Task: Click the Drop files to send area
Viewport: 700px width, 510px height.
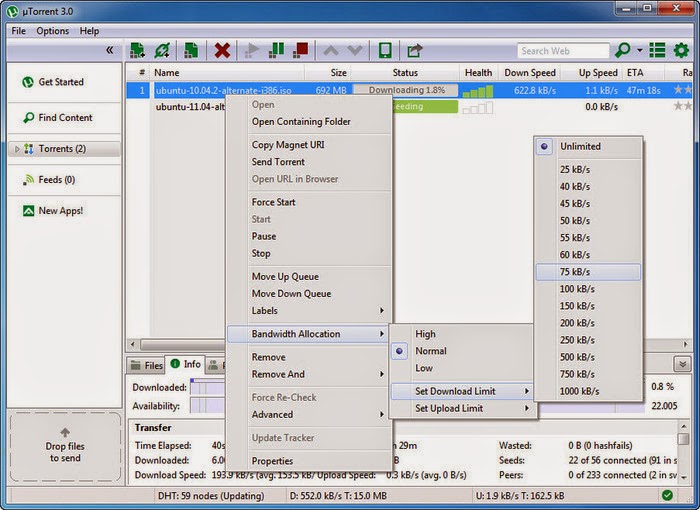Action: (65, 447)
